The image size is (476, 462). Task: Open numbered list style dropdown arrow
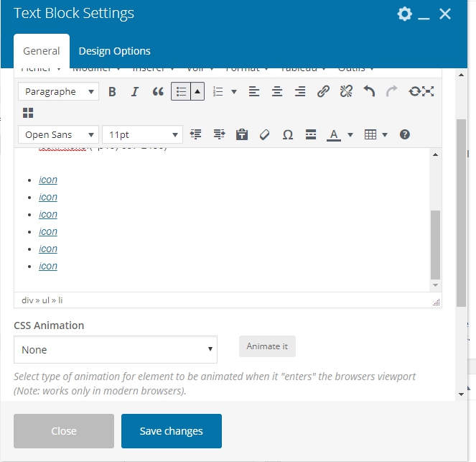[x=234, y=91]
